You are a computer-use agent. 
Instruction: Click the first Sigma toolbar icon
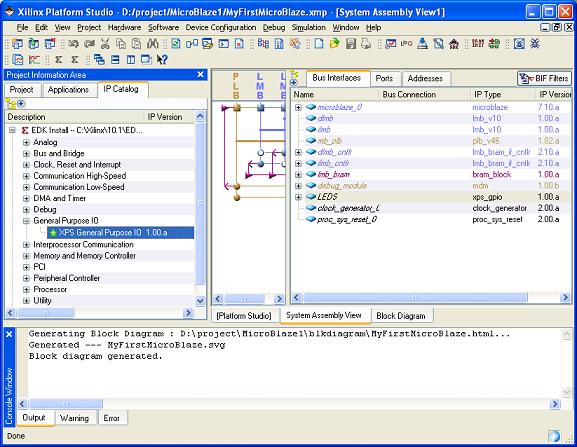[58, 59]
